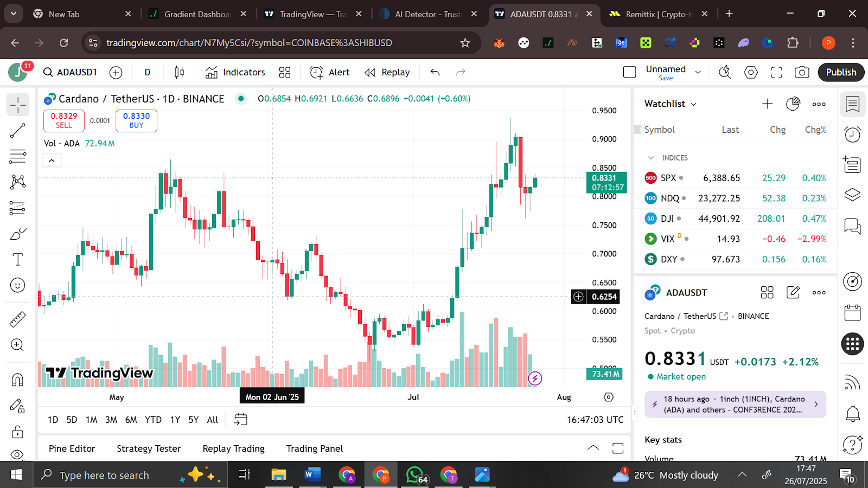Sell at 0.8329
This screenshot has height=488, width=868.
click(x=64, y=120)
